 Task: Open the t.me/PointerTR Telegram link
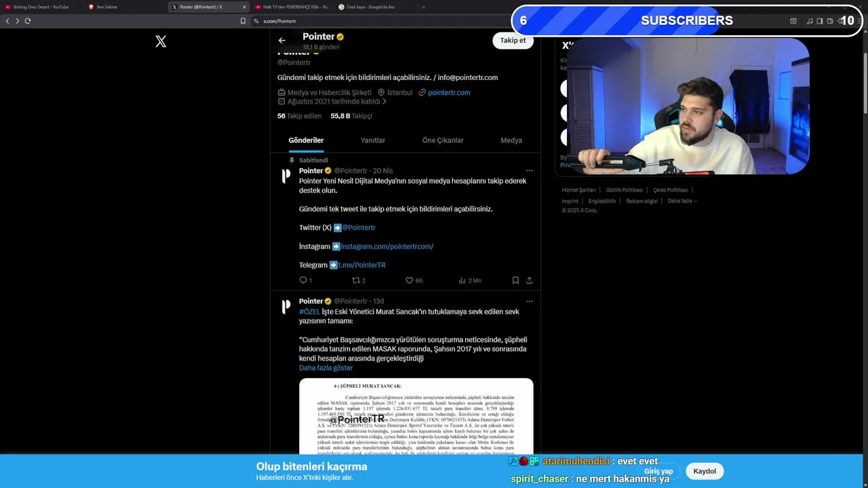[362, 265]
